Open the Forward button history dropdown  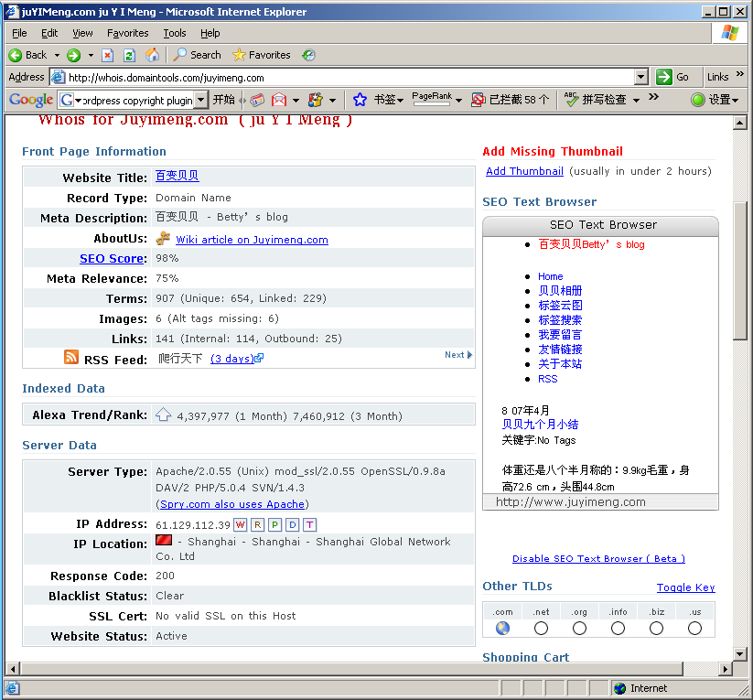click(x=91, y=55)
